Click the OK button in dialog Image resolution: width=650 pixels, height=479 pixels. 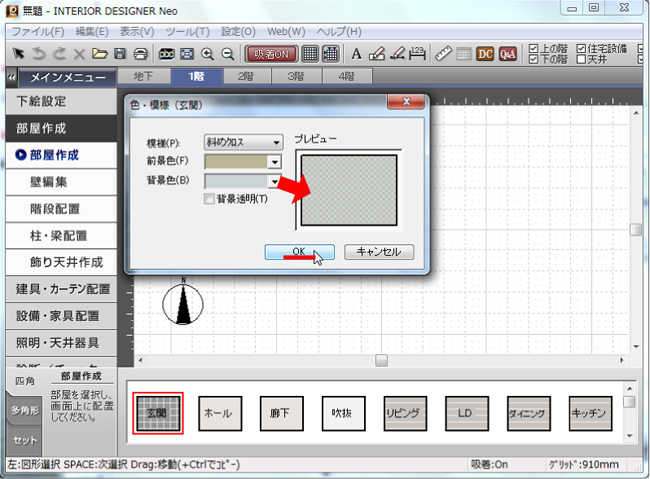click(299, 252)
